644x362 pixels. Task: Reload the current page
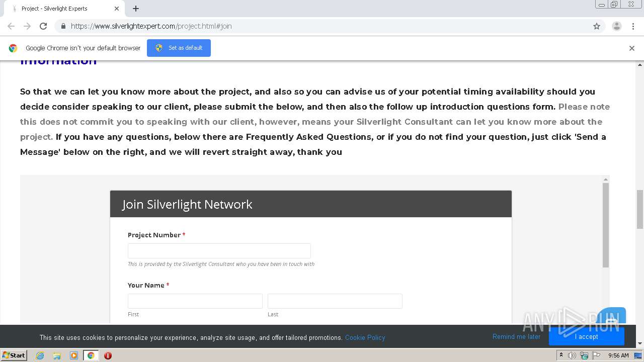tap(43, 26)
